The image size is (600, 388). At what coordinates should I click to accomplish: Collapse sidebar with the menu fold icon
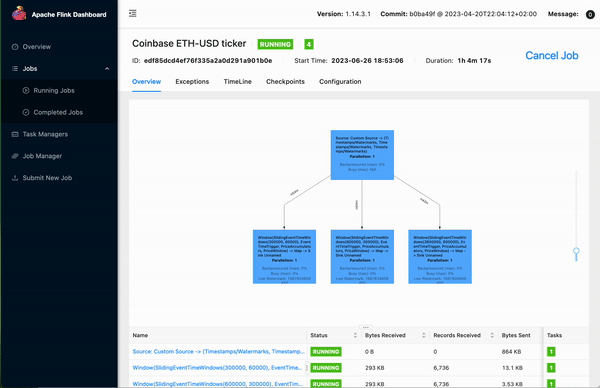pyautogui.click(x=133, y=14)
